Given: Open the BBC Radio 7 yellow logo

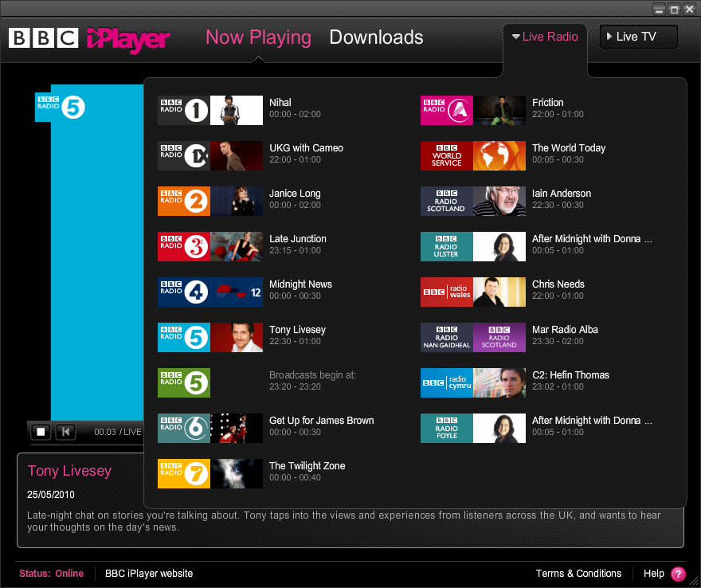Looking at the screenshot, I should (184, 474).
